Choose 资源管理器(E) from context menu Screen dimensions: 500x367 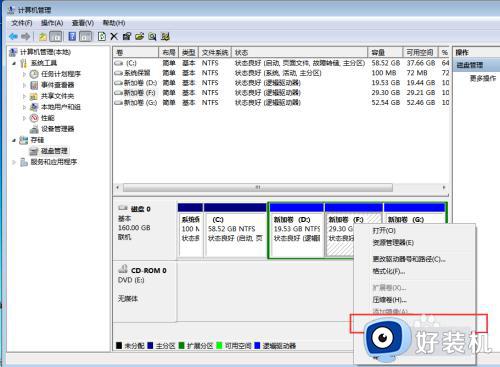pyautogui.click(x=393, y=243)
